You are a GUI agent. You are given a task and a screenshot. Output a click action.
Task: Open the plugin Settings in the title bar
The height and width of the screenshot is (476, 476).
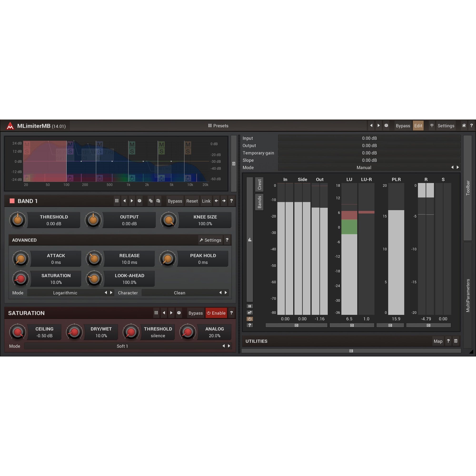click(x=446, y=126)
